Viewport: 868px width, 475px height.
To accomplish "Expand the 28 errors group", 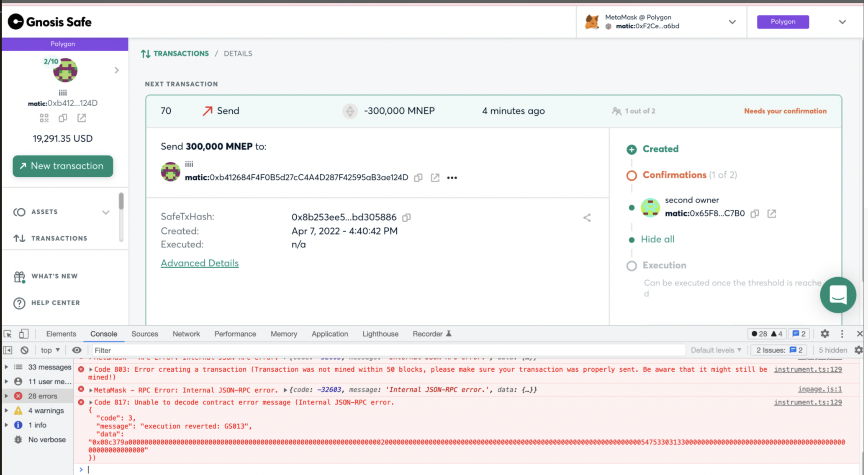I will tap(6, 396).
